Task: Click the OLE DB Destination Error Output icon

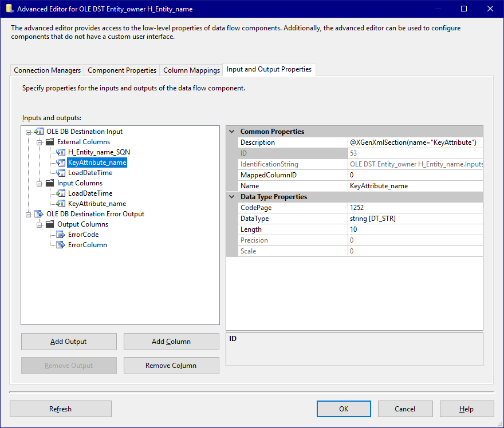Action: click(x=39, y=214)
